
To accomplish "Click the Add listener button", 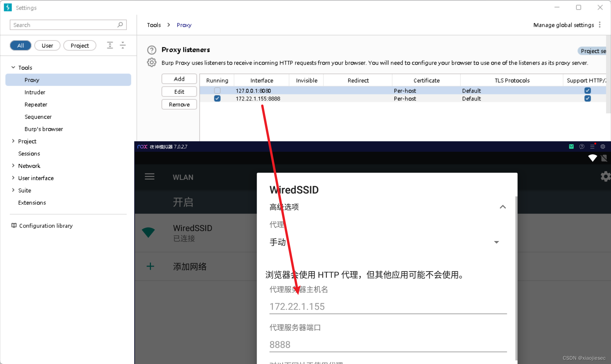I will pyautogui.click(x=179, y=79).
